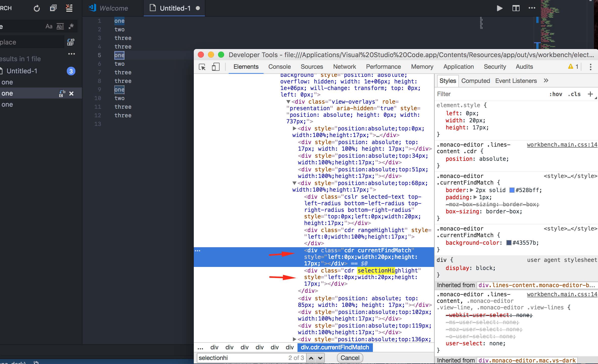The image size is (598, 364).
Task: Click the selectionhi search input field
Action: pos(240,358)
